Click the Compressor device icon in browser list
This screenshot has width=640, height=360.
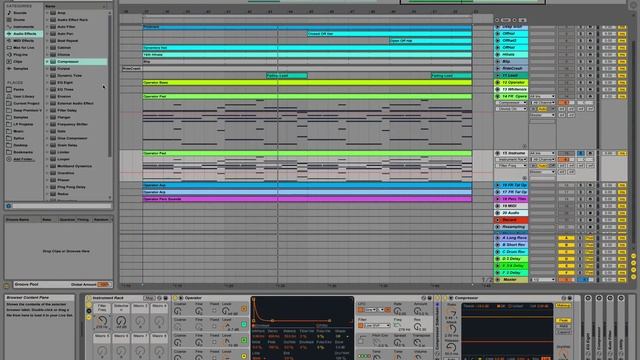point(53,62)
